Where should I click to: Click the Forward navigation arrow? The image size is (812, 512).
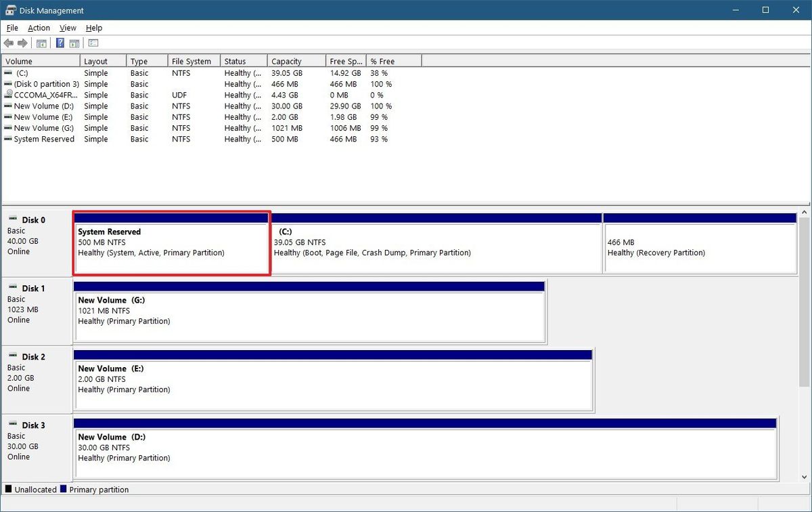click(22, 43)
